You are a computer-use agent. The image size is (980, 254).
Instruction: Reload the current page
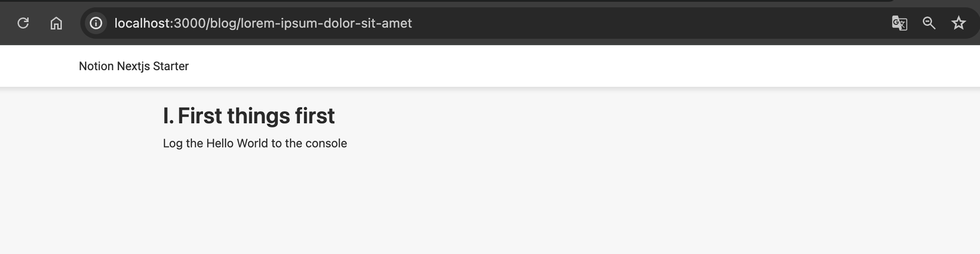point(23,23)
